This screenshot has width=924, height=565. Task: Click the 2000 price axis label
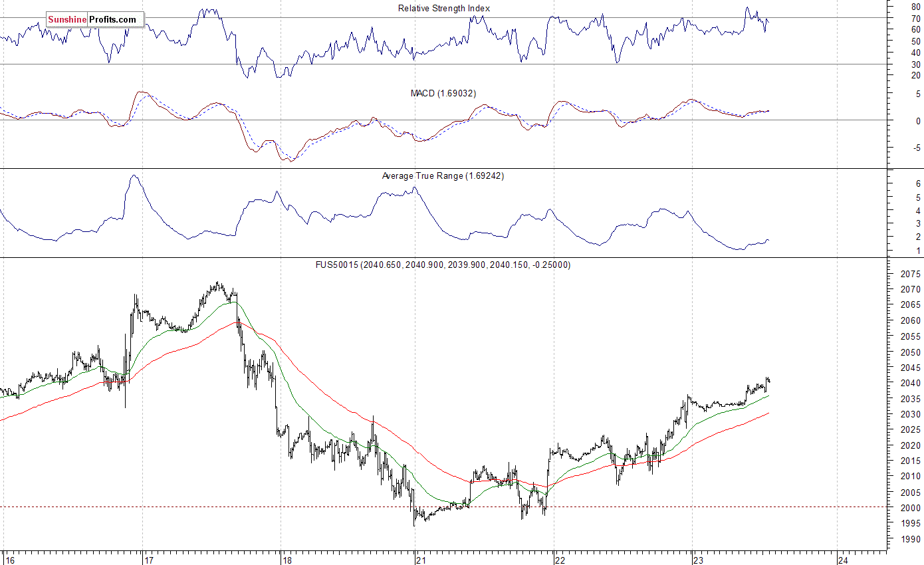tap(910, 508)
